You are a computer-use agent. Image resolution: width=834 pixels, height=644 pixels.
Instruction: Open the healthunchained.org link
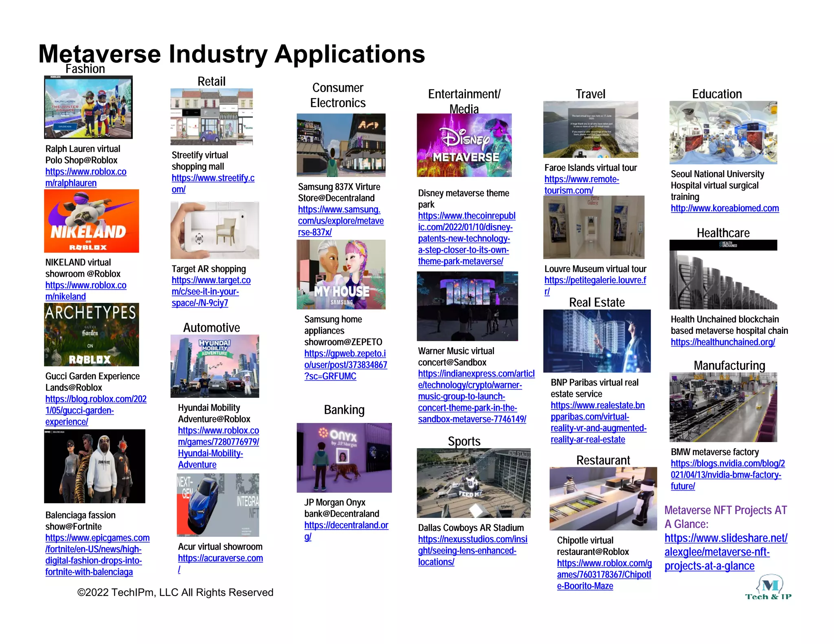click(x=723, y=342)
